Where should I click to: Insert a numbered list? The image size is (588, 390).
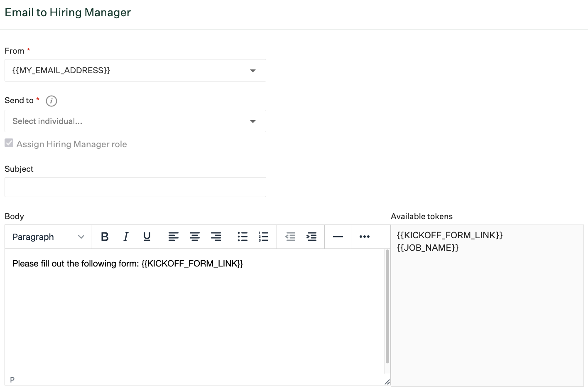coord(263,237)
